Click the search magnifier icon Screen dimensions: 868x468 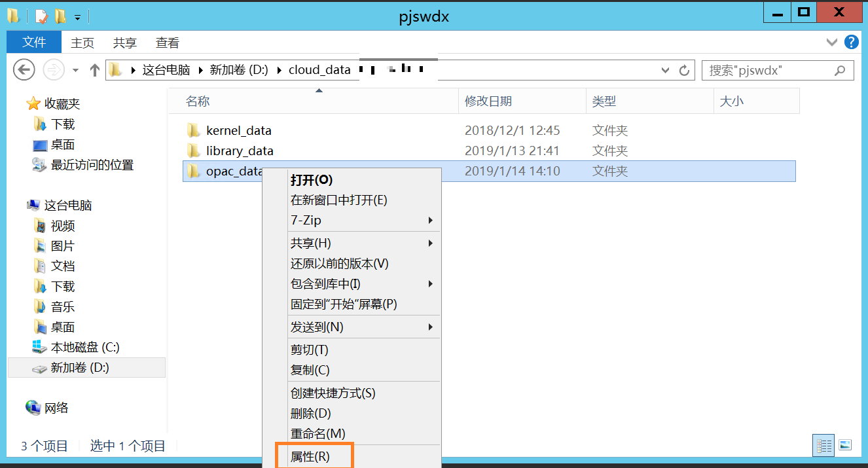(840, 70)
